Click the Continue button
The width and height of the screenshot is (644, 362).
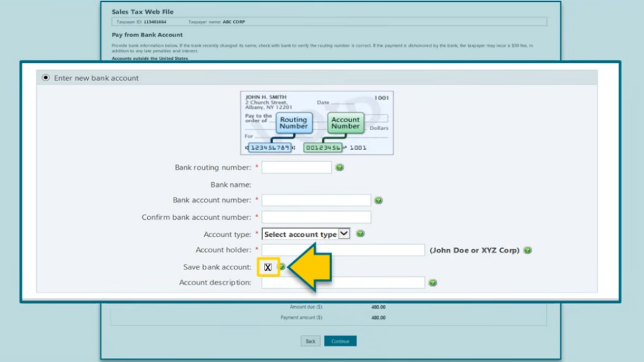340,341
